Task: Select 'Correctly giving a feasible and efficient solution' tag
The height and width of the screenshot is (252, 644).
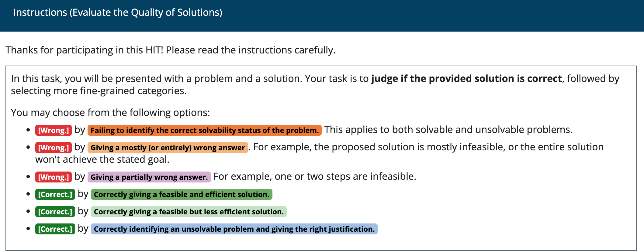Action: 182,194
